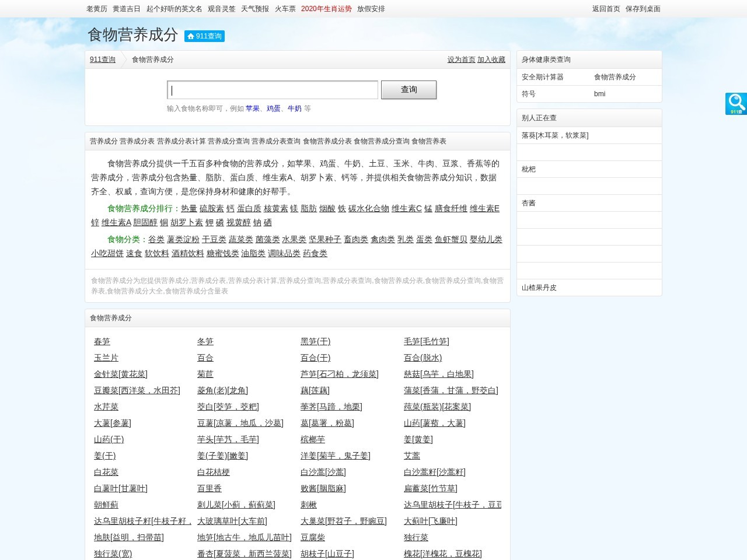Click 食物营养成分 in the health queries sidebar
This screenshot has width=747, height=560.
click(615, 77)
